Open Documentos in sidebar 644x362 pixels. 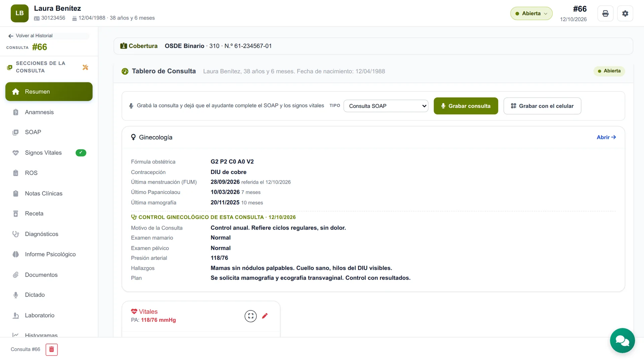(x=49, y=275)
